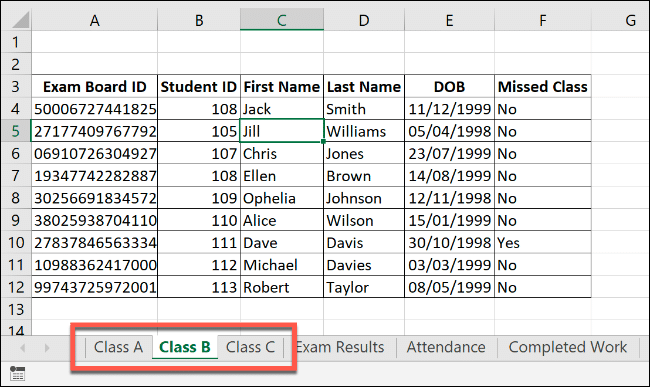Select Student ID 110 cell
Screen dimensions: 650x387
(199, 220)
